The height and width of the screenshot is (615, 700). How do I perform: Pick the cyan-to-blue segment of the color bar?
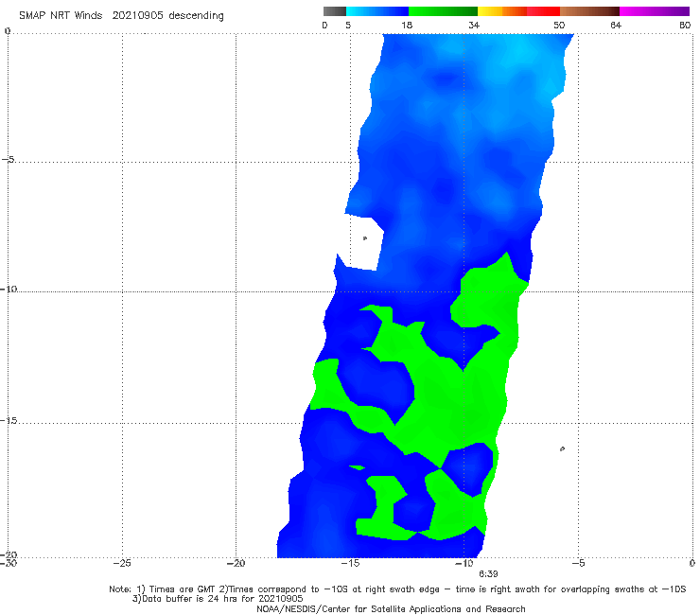pos(377,11)
